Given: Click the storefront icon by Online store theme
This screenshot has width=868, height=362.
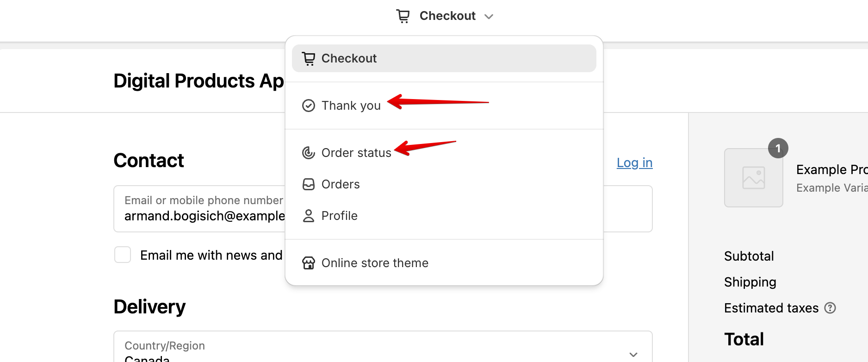Looking at the screenshot, I should click(x=309, y=263).
